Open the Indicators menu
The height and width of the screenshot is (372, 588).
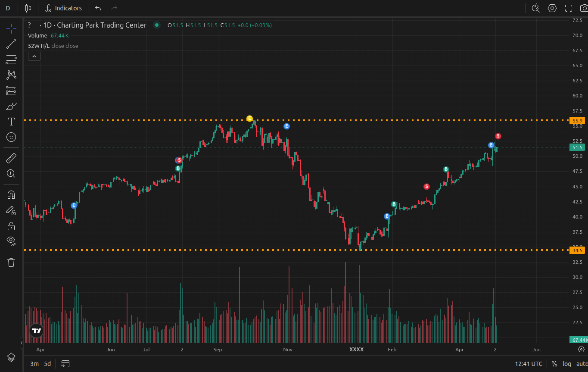pyautogui.click(x=63, y=8)
